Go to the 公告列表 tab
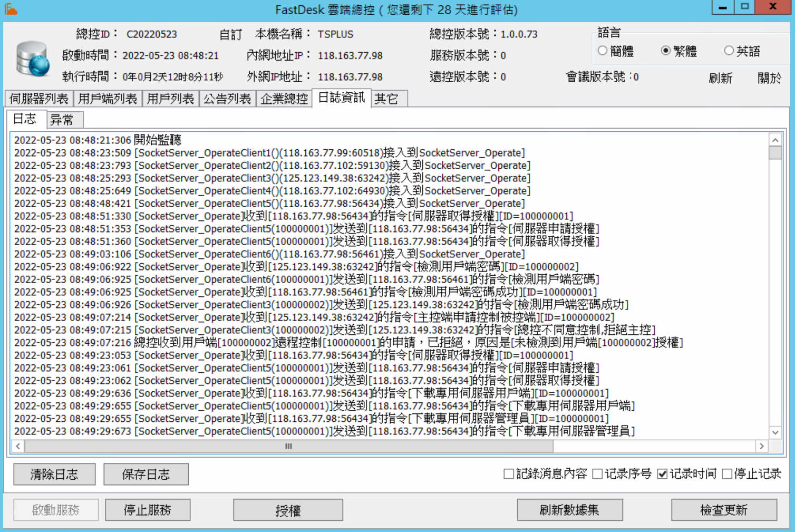Screen dimensions: 795x532 (227, 99)
